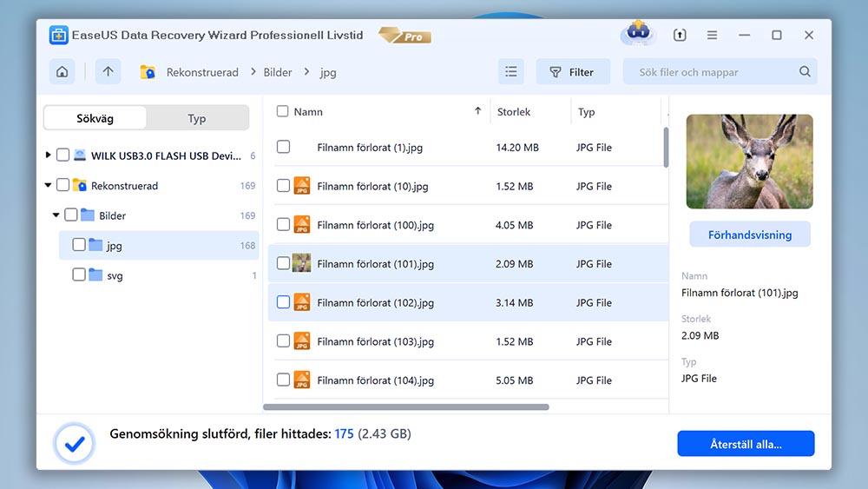The width and height of the screenshot is (868, 489).
Task: Click the upload/update icon in title bar
Action: 680,35
